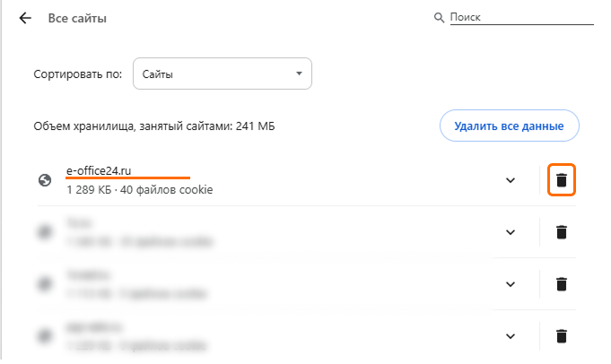Expand the fourth site row chevron
Viewport: 611px width, 364px height.
[511, 336]
